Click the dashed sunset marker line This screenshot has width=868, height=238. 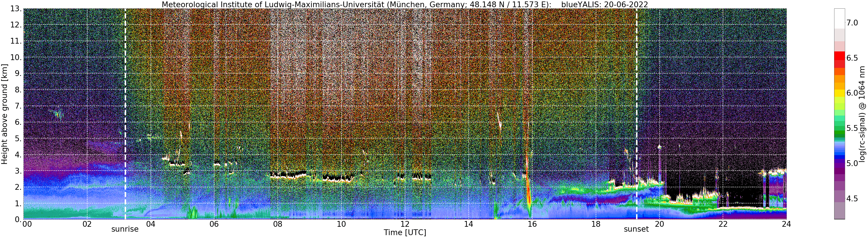(637, 114)
